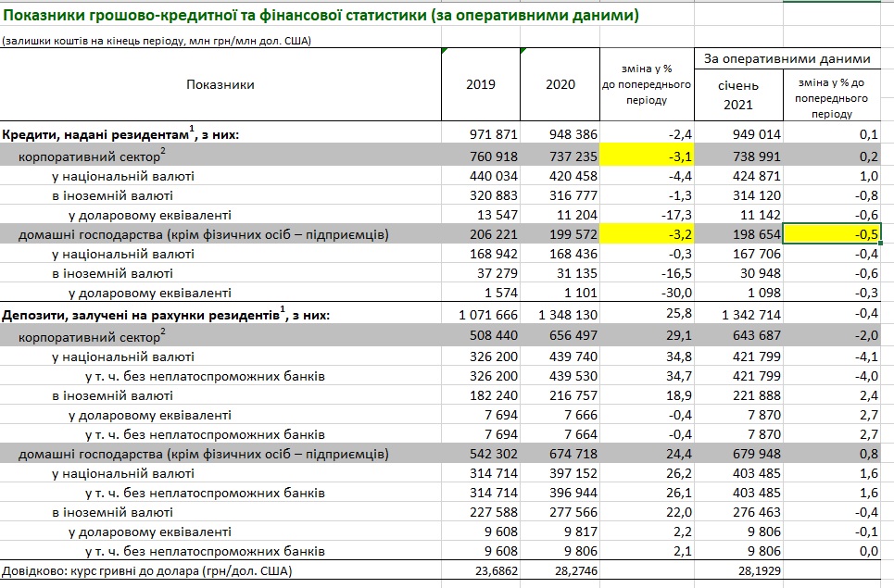
Task: Select the green title 'Показники грошово-кредитної' heading
Action: pos(320,17)
